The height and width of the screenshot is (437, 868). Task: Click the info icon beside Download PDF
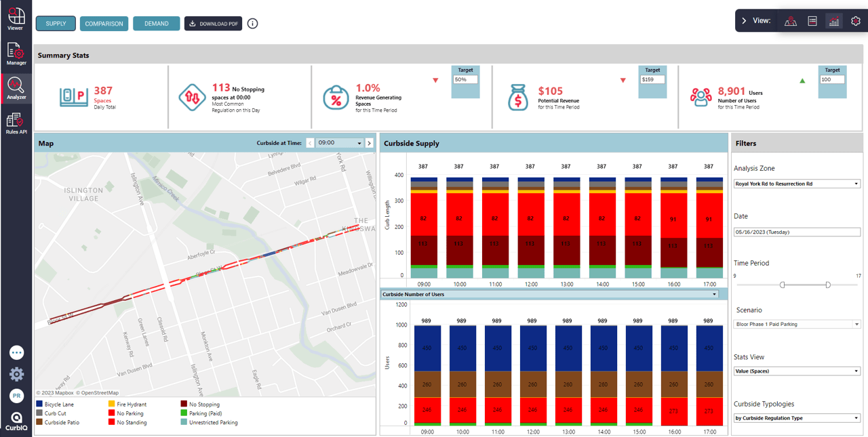click(252, 23)
